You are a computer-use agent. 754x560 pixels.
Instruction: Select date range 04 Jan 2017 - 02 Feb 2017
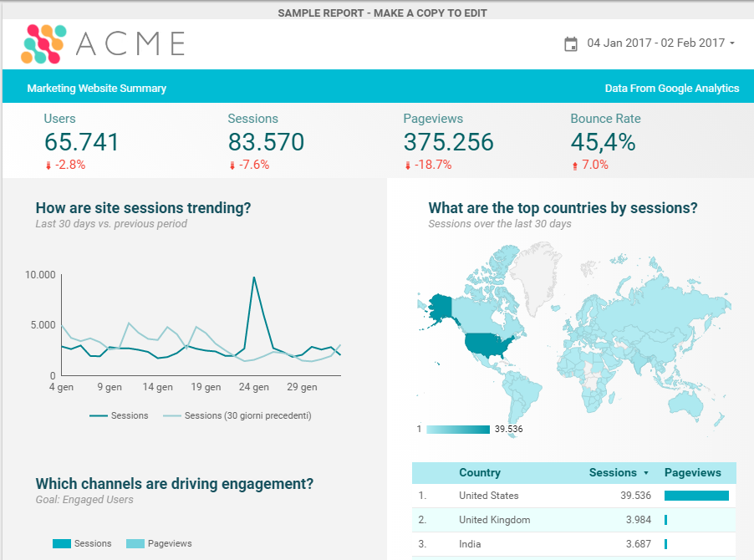(655, 43)
